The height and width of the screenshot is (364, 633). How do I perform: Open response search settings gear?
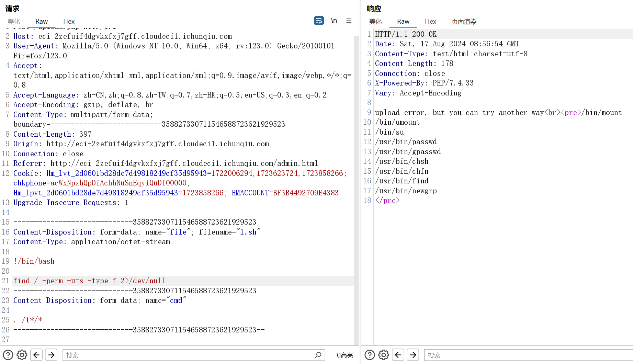384,355
